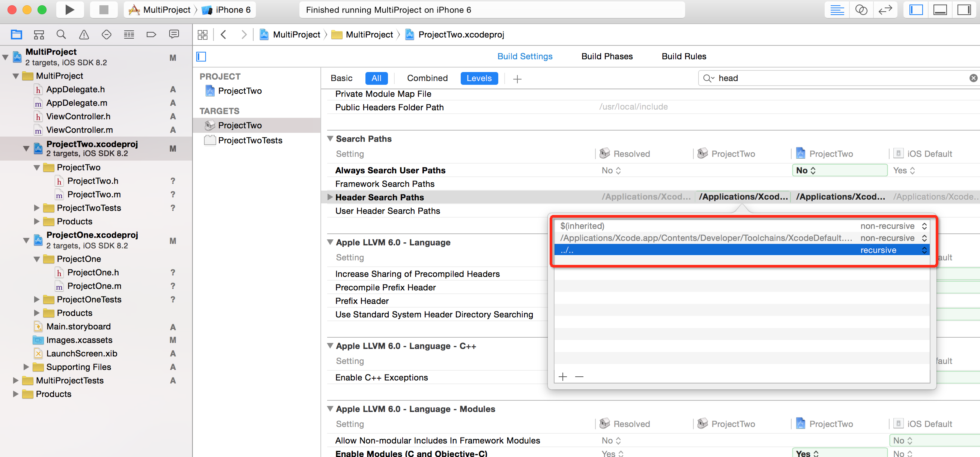Switch to Assistant editor overlapping circles icon

(x=861, y=10)
